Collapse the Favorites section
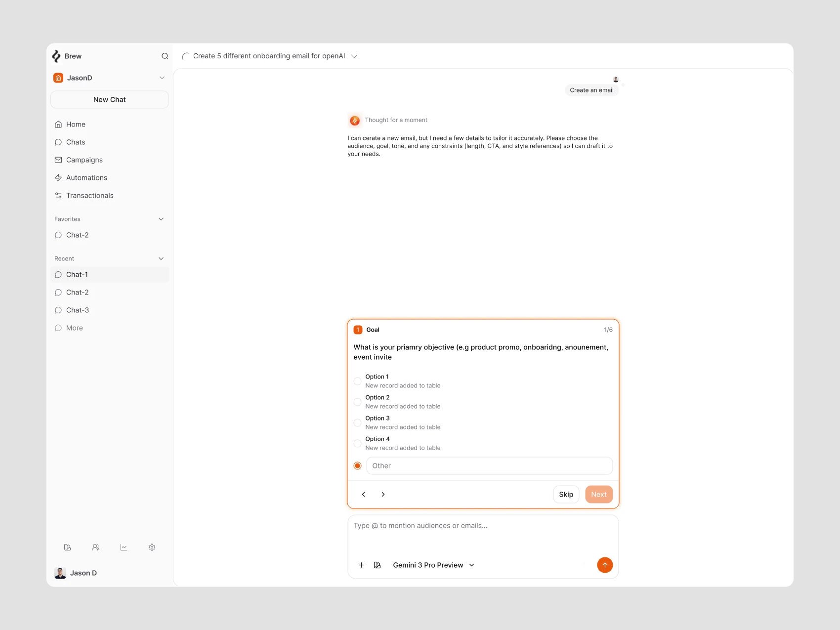 click(x=161, y=219)
